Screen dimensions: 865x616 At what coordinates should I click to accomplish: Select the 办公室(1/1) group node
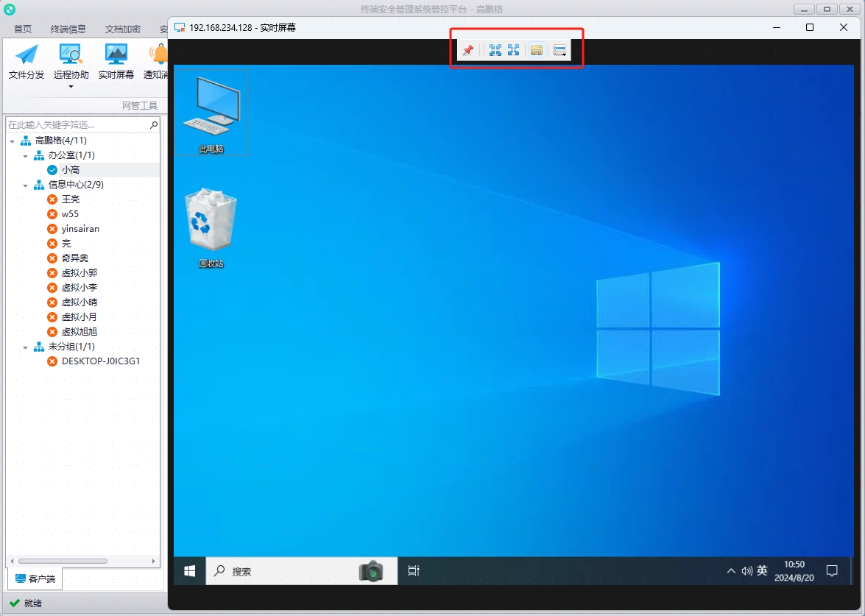point(71,155)
